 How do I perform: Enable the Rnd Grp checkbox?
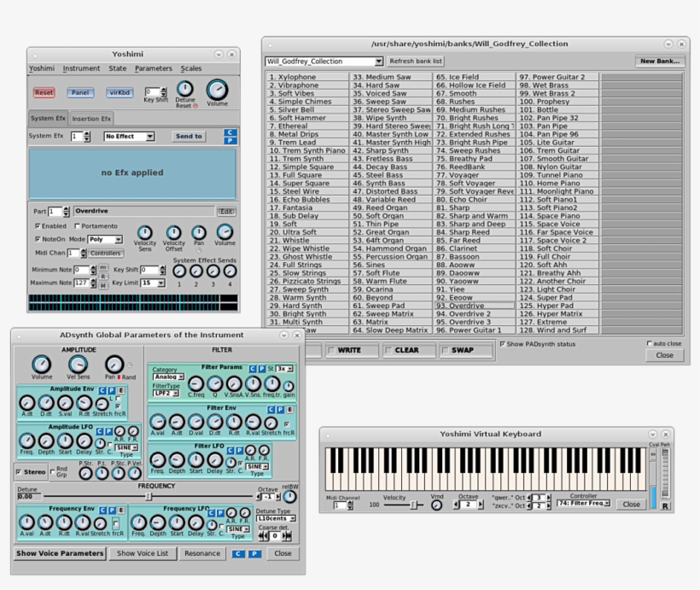tap(53, 471)
